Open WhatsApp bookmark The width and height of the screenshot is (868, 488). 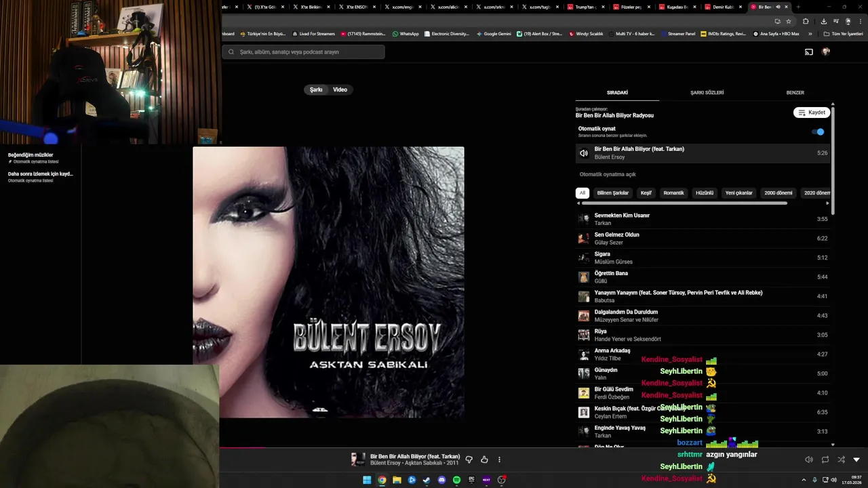(406, 34)
